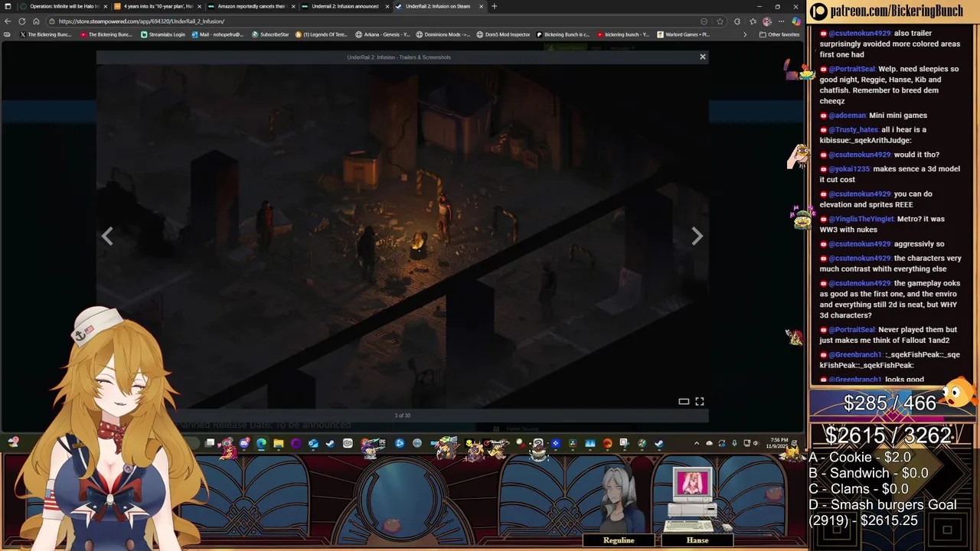Open Outlook from the taskbar
Image resolution: width=980 pixels, height=551 pixels.
click(313, 443)
